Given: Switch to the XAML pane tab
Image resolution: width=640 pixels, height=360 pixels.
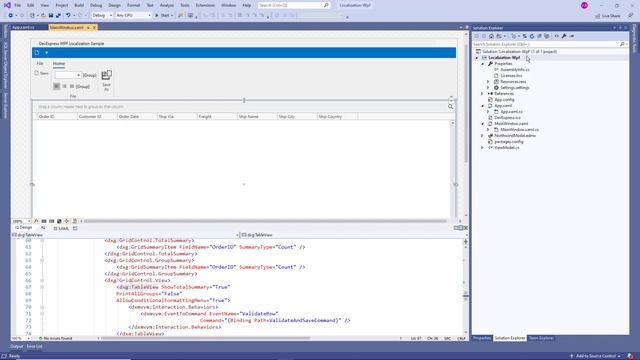Looking at the screenshot, I should [x=61, y=229].
